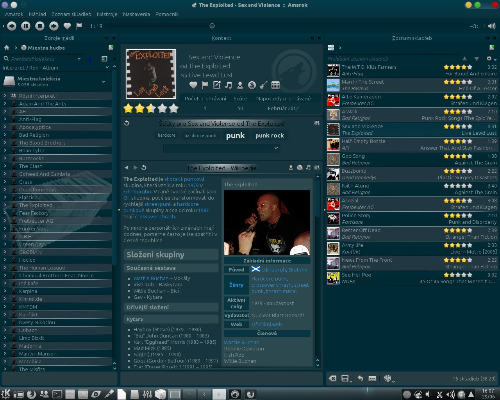Click the Exploited album cover art
The width and height of the screenshot is (500, 400).
[x=151, y=74]
